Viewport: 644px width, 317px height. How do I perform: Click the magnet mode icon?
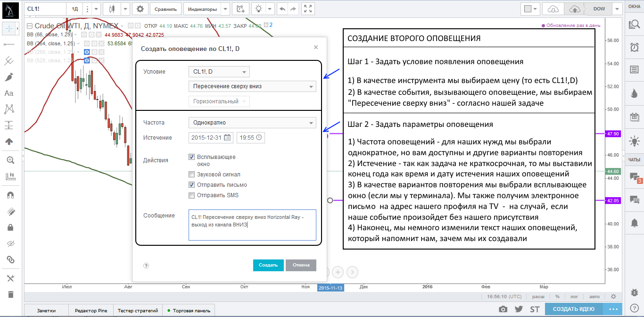point(9,195)
